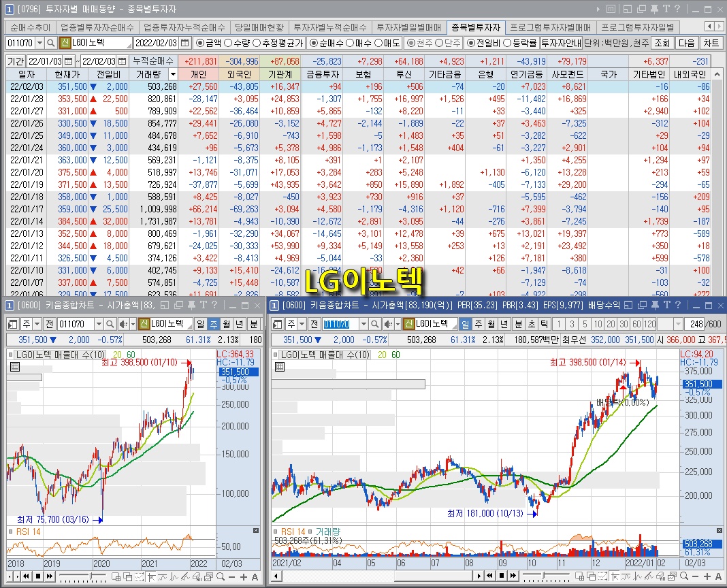
Task: Zoom in with plus icon in right chart
Action: [707, 576]
